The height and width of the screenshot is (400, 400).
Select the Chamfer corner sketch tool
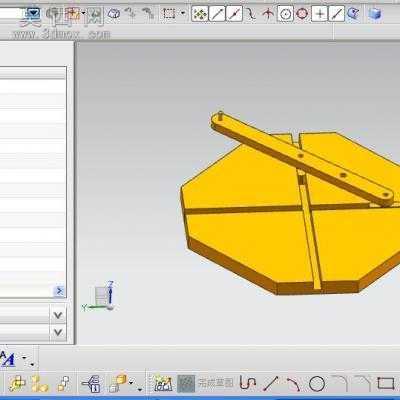pos(362,383)
